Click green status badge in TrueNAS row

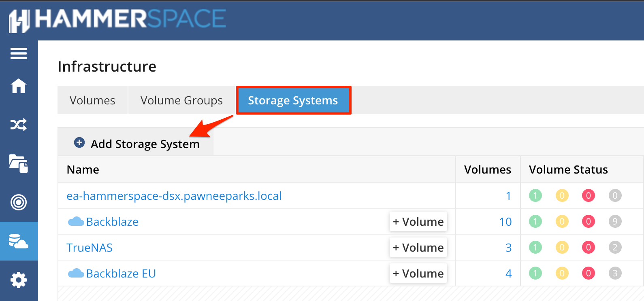[535, 247]
